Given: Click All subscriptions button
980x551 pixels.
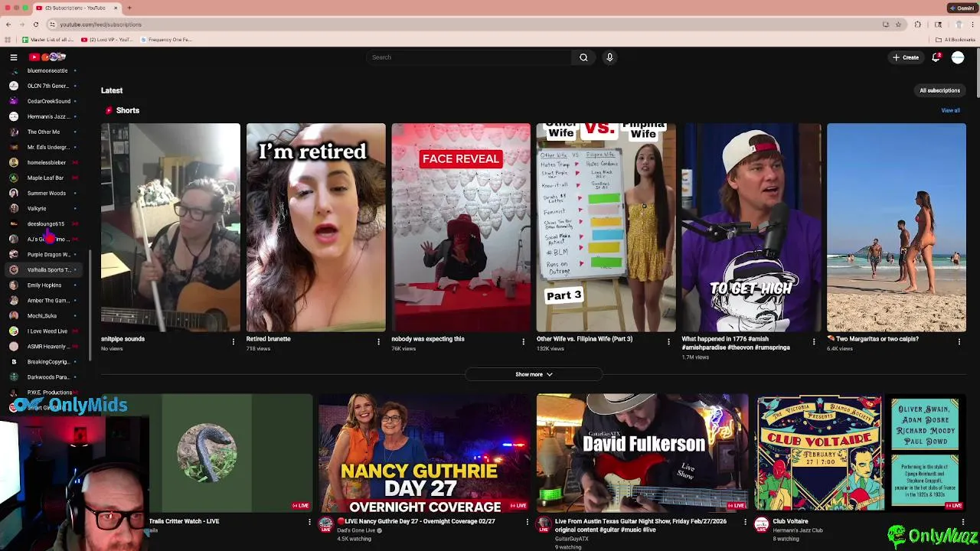Looking at the screenshot, I should pyautogui.click(x=939, y=90).
